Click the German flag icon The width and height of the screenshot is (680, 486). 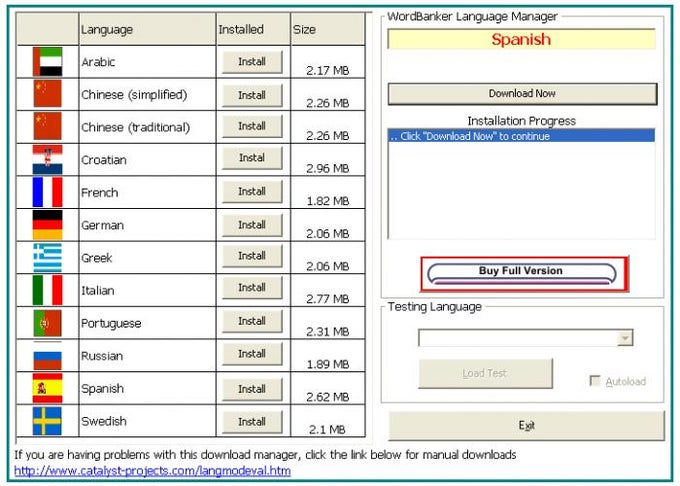[48, 225]
